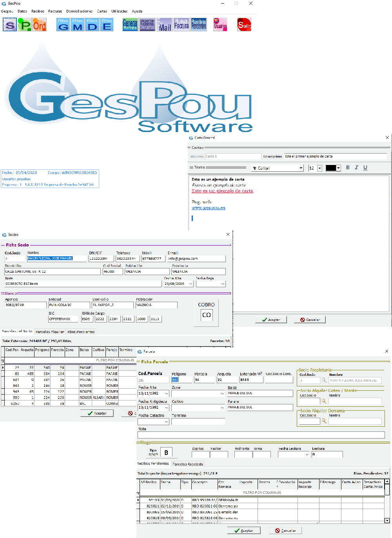Open the Rbo D toolbar icon
The height and width of the screenshot is (538, 392).
coord(92,25)
